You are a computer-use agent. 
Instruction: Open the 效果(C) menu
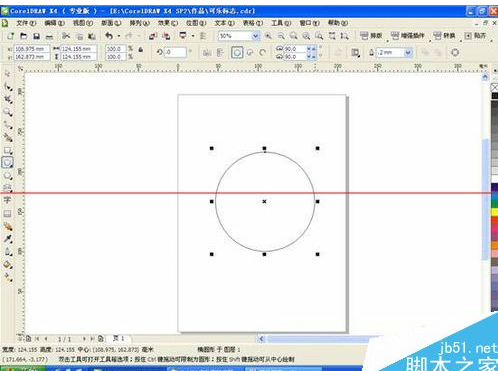click(x=168, y=23)
